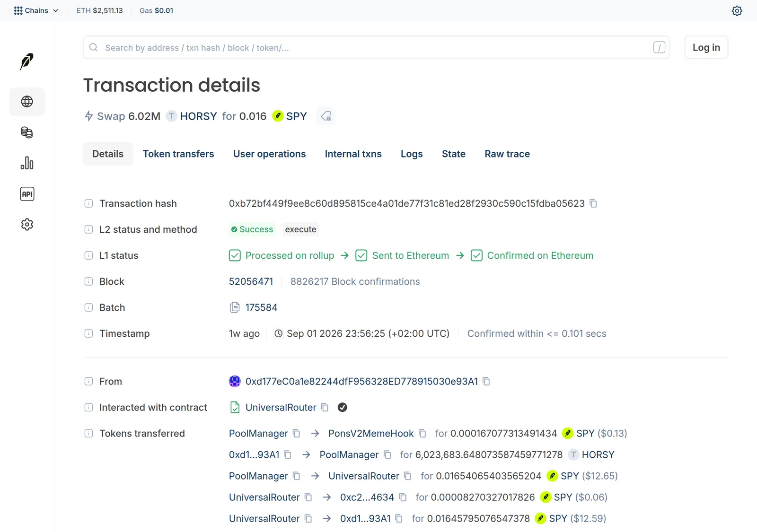757x532 pixels.
Task: Copy PonsV2MemeHook address
Action: coord(423,433)
